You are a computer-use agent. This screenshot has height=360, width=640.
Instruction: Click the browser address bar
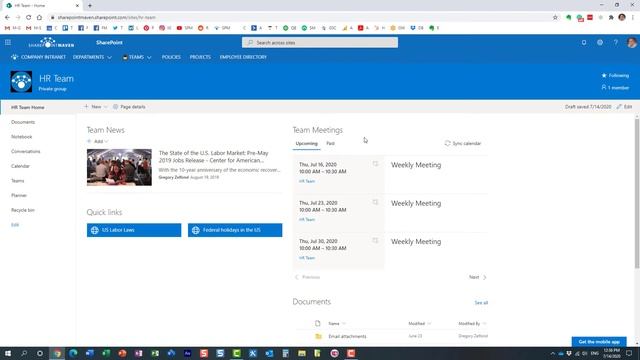(x=300, y=17)
